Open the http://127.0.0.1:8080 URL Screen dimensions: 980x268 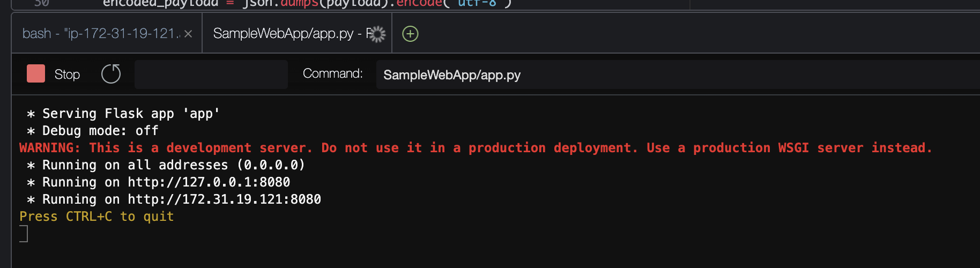(209, 182)
